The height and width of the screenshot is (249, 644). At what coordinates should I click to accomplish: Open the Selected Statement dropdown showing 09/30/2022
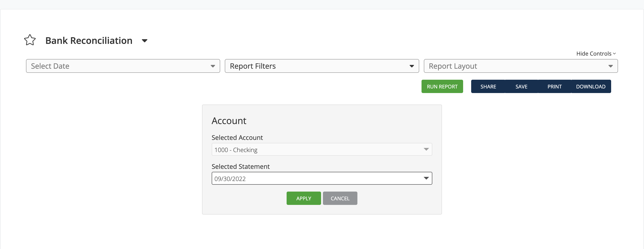[x=322, y=178]
